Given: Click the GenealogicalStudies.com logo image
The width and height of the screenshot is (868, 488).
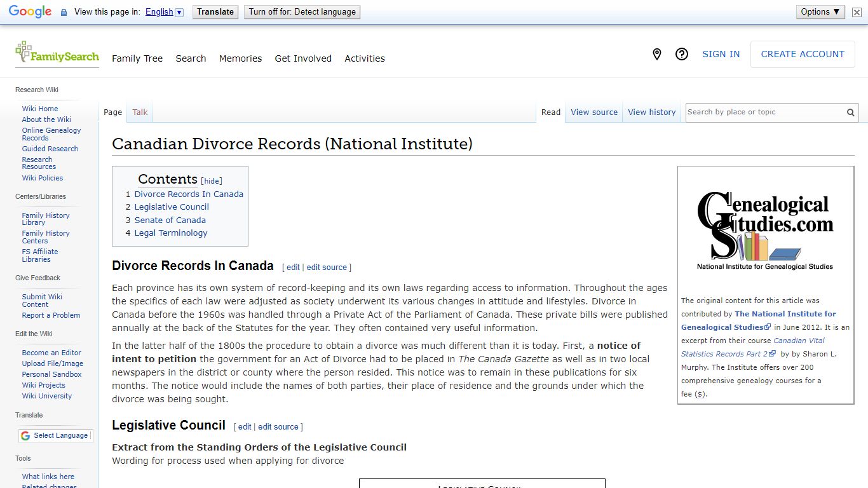Looking at the screenshot, I should pyautogui.click(x=765, y=230).
